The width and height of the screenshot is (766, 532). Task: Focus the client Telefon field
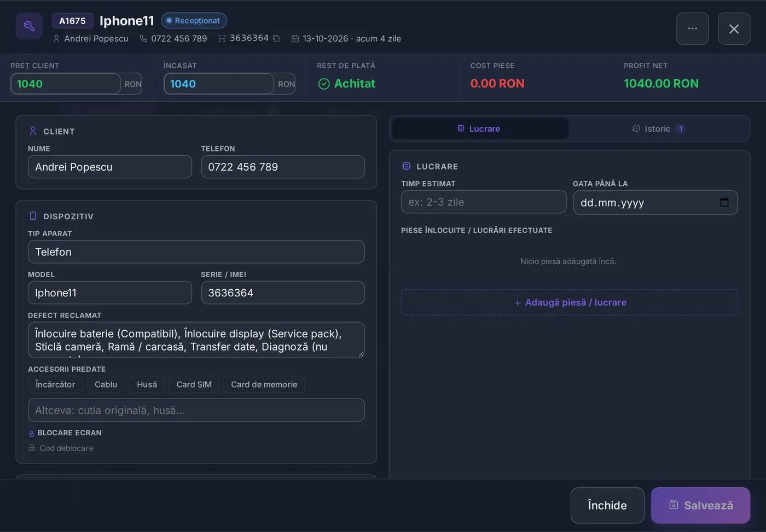[x=283, y=167]
